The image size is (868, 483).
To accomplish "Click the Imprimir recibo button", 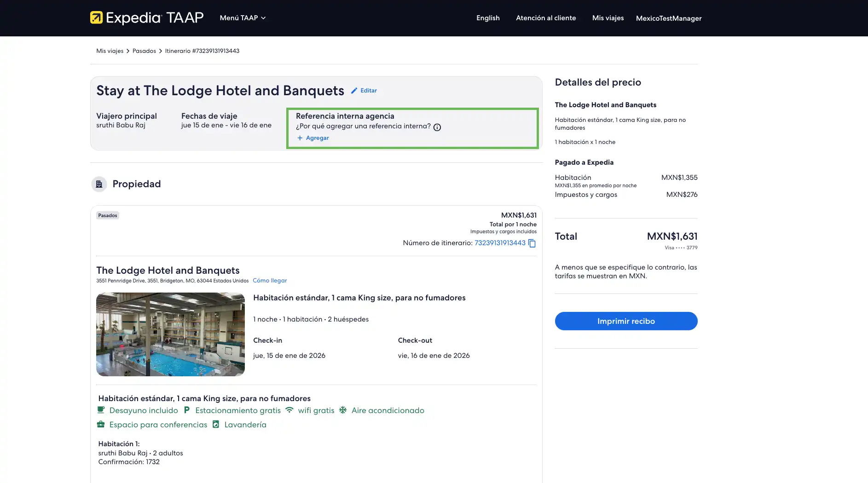I will click(626, 321).
